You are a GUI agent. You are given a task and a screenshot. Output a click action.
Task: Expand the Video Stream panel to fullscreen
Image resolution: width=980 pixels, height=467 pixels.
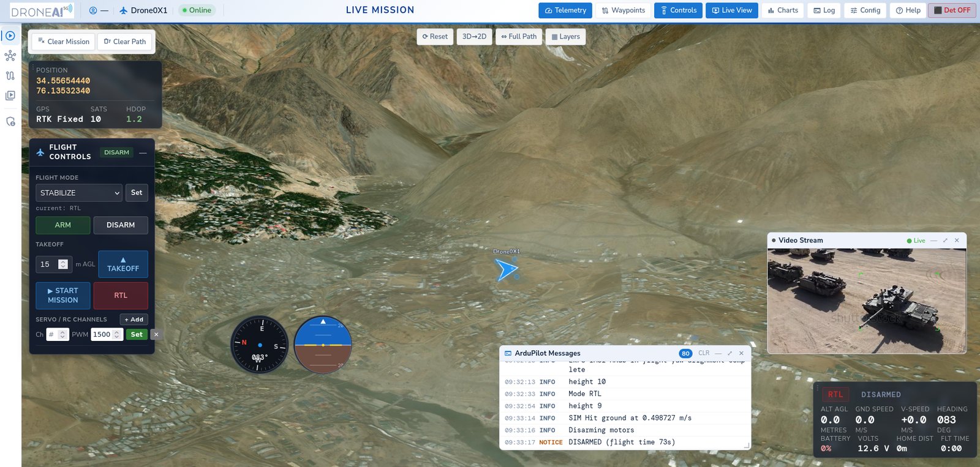pos(945,241)
